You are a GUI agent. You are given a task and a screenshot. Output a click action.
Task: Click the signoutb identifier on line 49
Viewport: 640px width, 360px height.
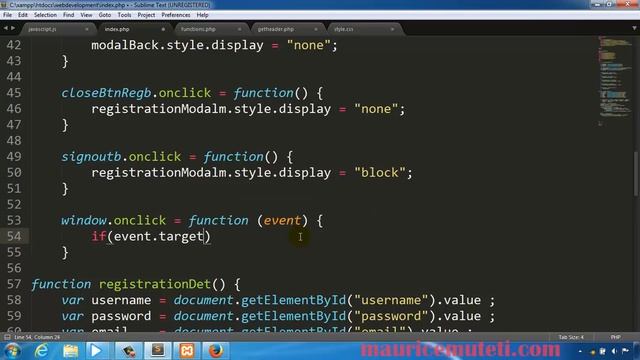pyautogui.click(x=91, y=157)
